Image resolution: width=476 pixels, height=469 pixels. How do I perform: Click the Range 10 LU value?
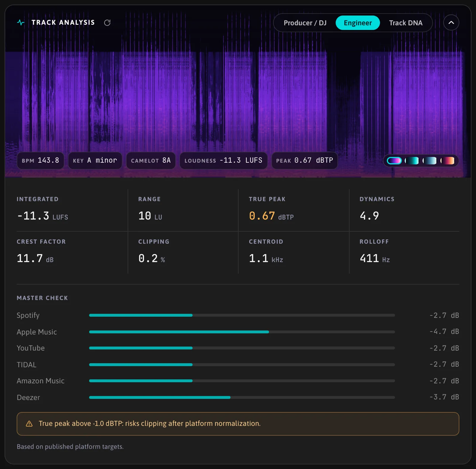tap(150, 216)
